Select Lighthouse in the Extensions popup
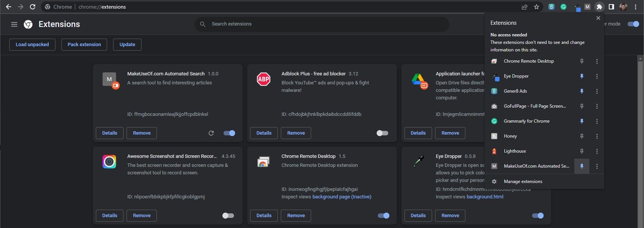The image size is (644, 228). click(529, 151)
